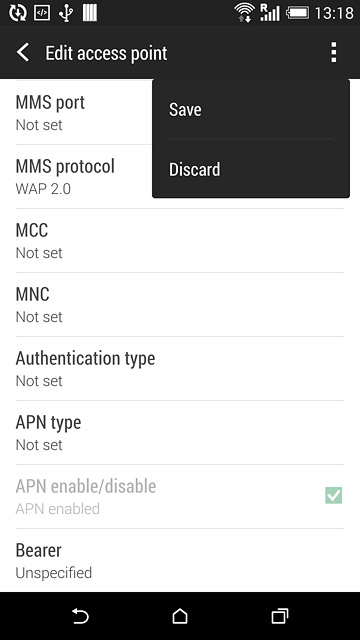Tap the Android back navigation button
Screen dimensions: 360x640
(x=80, y=616)
